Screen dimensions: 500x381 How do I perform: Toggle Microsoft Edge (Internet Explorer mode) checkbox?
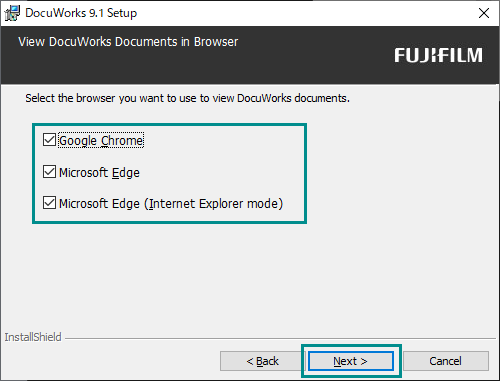tap(49, 203)
